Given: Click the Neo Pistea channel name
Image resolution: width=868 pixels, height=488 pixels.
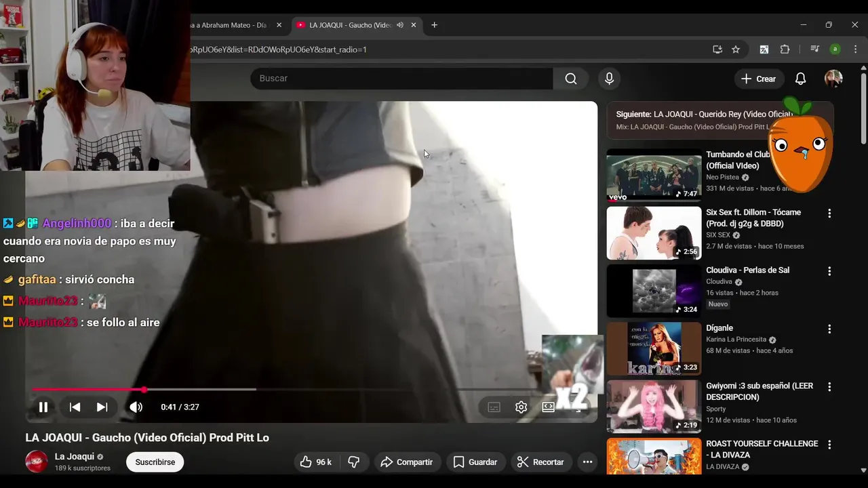Looking at the screenshot, I should [722, 178].
